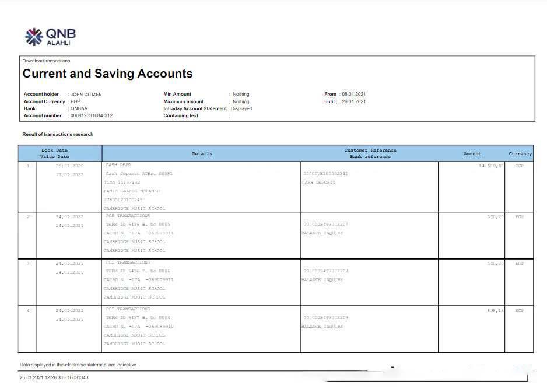Sort by the Amount column header

[472, 153]
